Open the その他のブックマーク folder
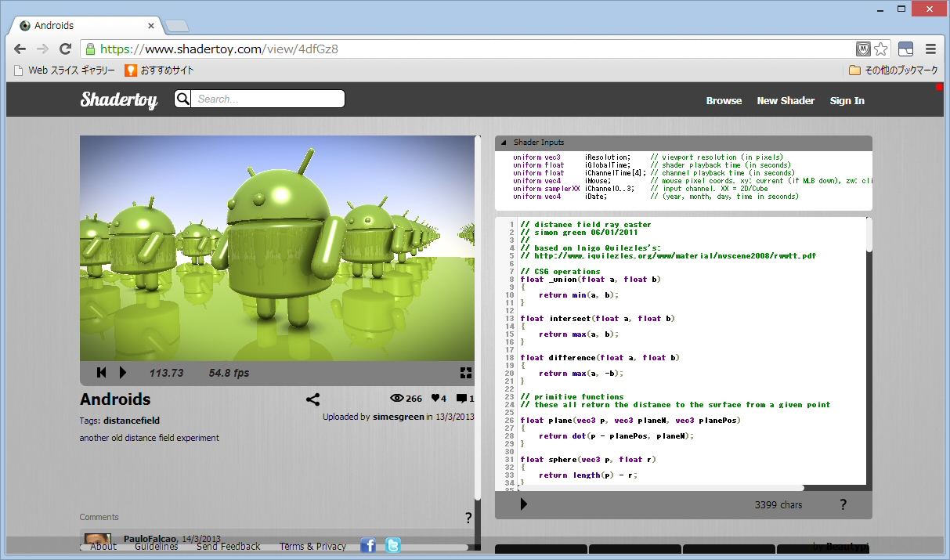 (x=894, y=70)
